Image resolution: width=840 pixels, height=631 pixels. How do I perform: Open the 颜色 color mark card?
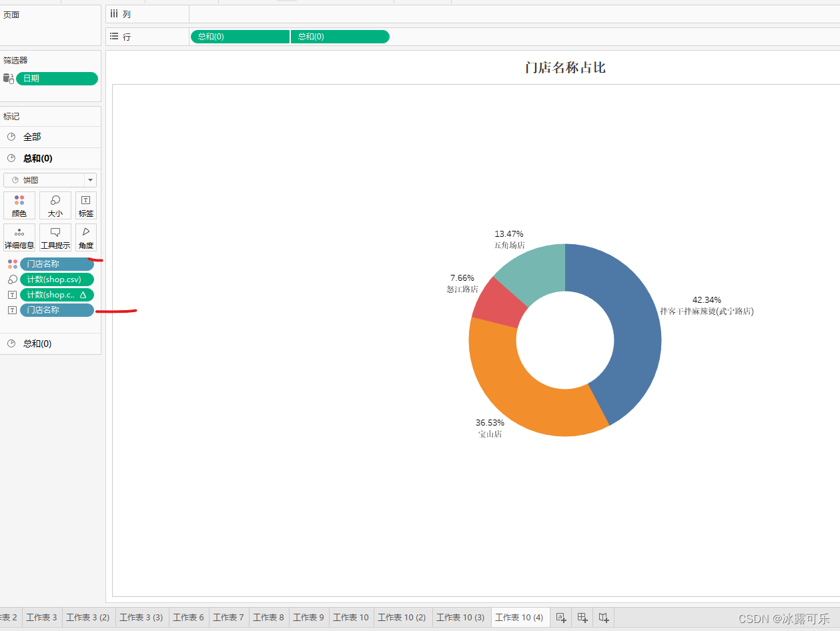pos(19,205)
